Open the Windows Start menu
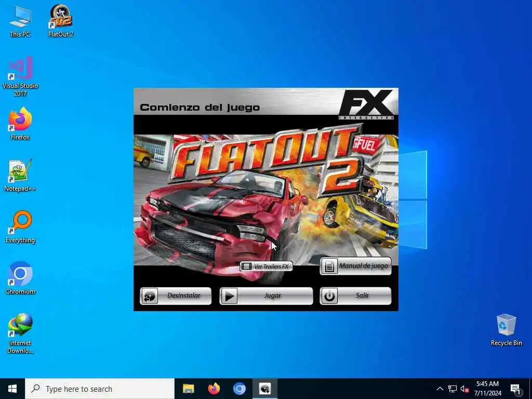532x399 pixels. [x=12, y=389]
